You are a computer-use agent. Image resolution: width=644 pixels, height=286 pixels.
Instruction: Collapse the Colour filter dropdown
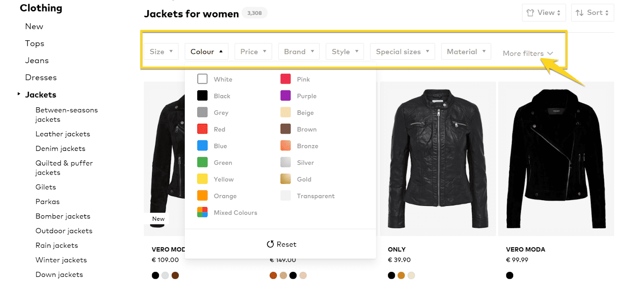[206, 52]
